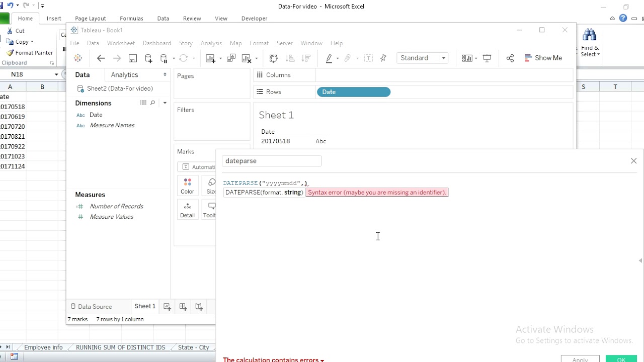
Task: Close the calculation editor with X
Action: coord(633,161)
